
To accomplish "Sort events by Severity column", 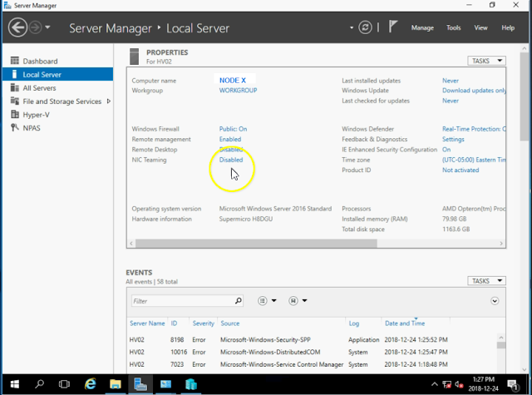I will point(203,323).
